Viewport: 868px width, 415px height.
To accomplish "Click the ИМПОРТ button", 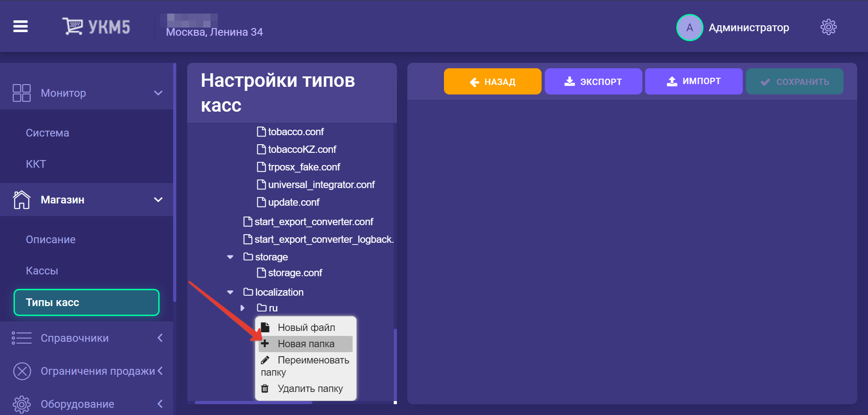I will pyautogui.click(x=693, y=81).
